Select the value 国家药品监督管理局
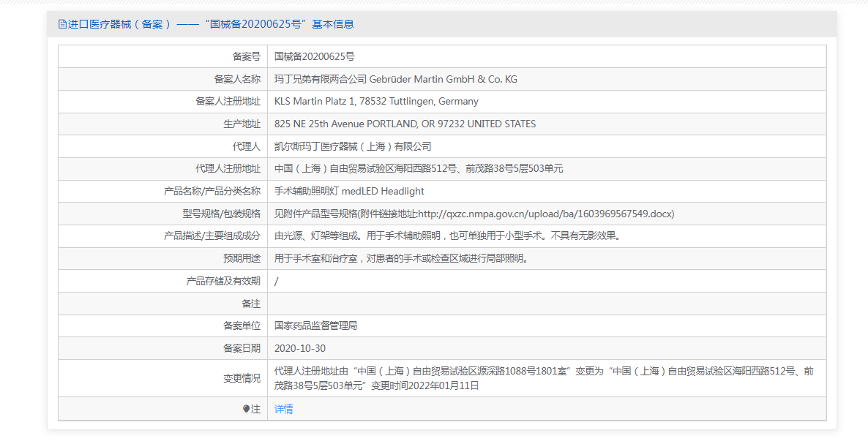 (x=315, y=326)
